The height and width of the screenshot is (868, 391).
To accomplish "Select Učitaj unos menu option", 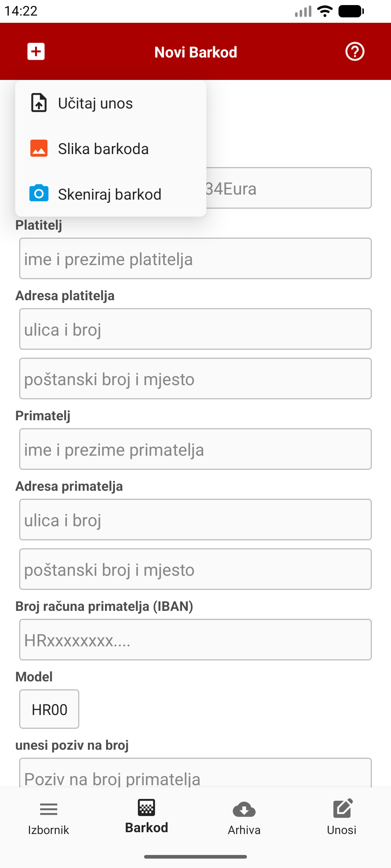I will 96,103.
